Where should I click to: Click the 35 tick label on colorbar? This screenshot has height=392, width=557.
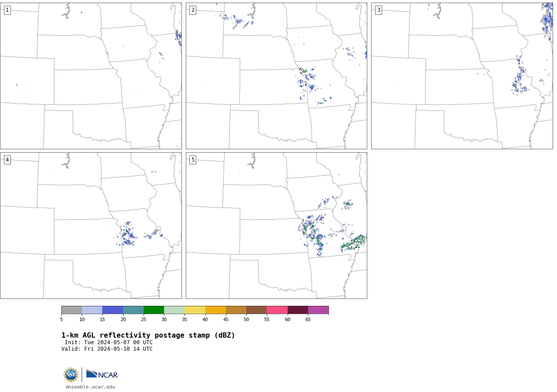185,319
